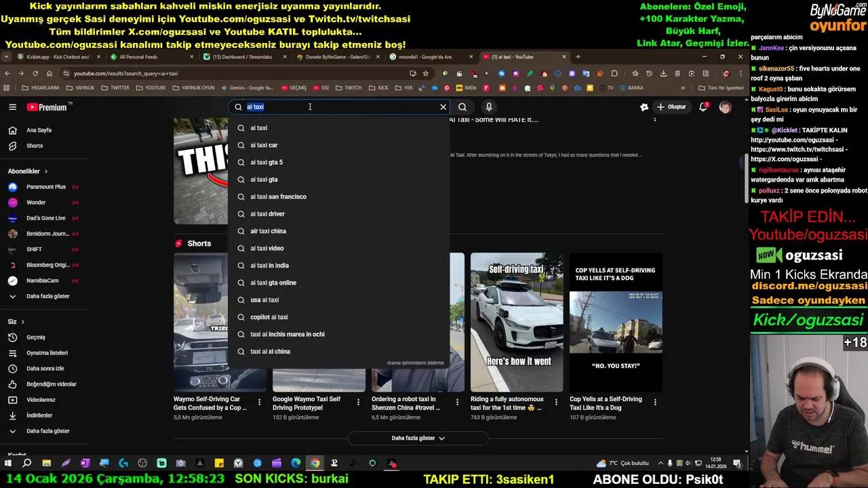Bookmark this page with the star icon
This screenshot has height=488, width=868.
click(x=425, y=73)
